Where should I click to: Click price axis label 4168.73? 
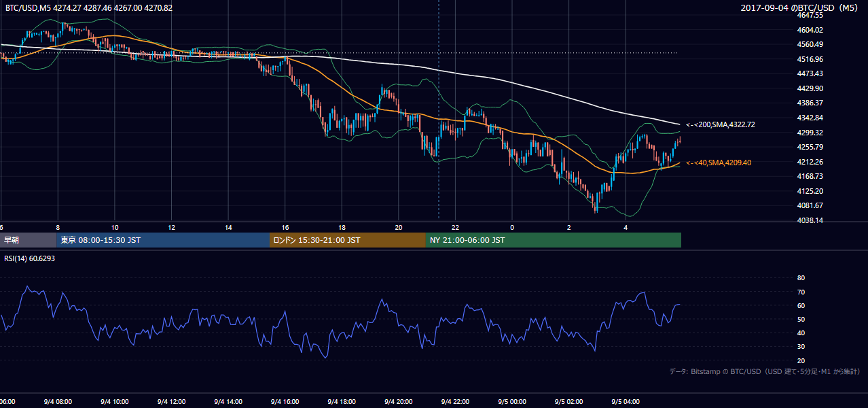(x=810, y=176)
